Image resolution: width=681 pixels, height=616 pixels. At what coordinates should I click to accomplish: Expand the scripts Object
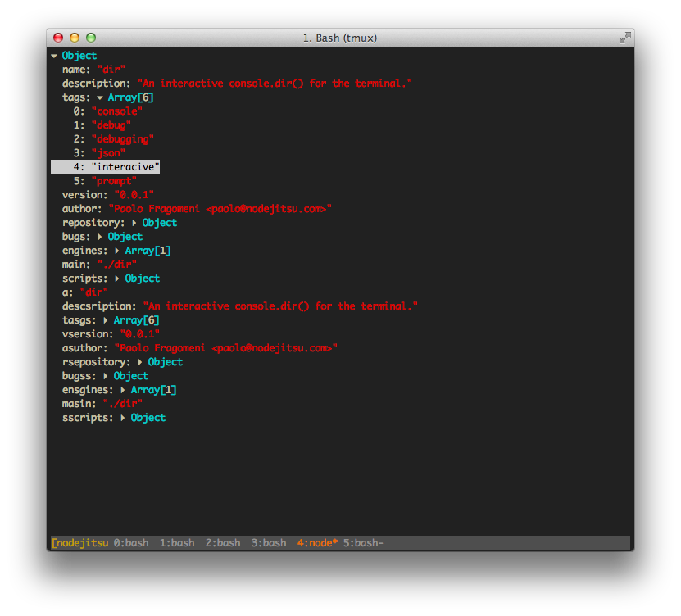click(118, 278)
